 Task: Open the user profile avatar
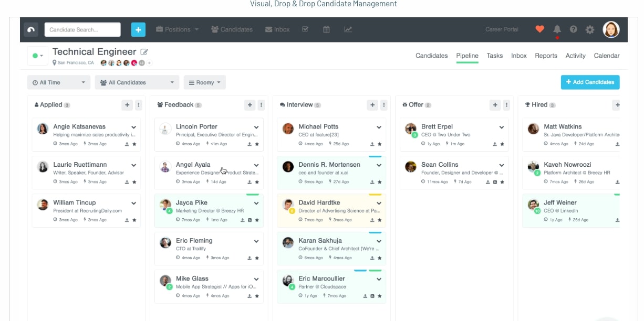[x=611, y=29]
